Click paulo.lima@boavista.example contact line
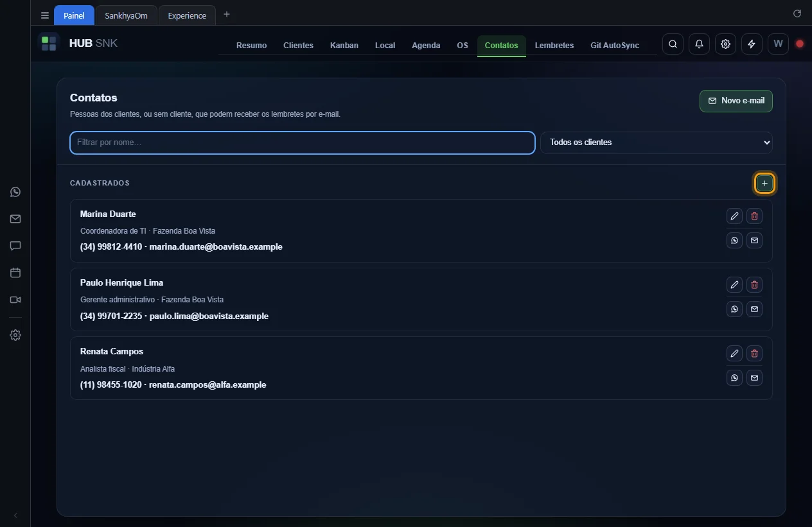The width and height of the screenshot is (812, 527). pos(174,316)
